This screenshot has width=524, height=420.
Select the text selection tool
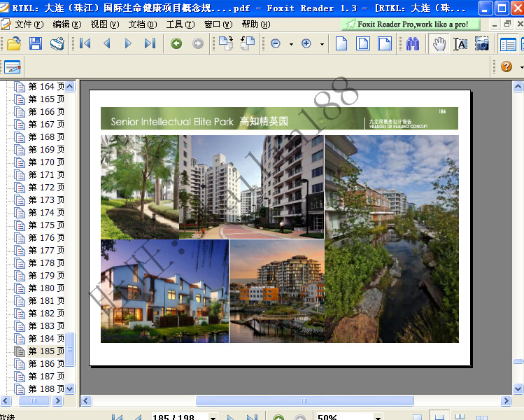tap(460, 43)
